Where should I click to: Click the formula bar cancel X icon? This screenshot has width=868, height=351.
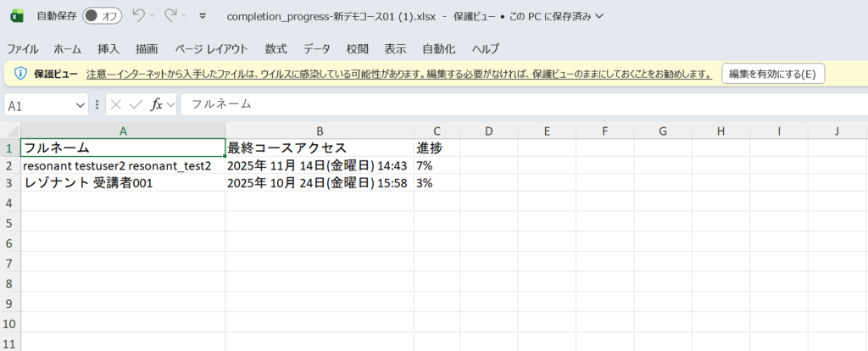116,105
